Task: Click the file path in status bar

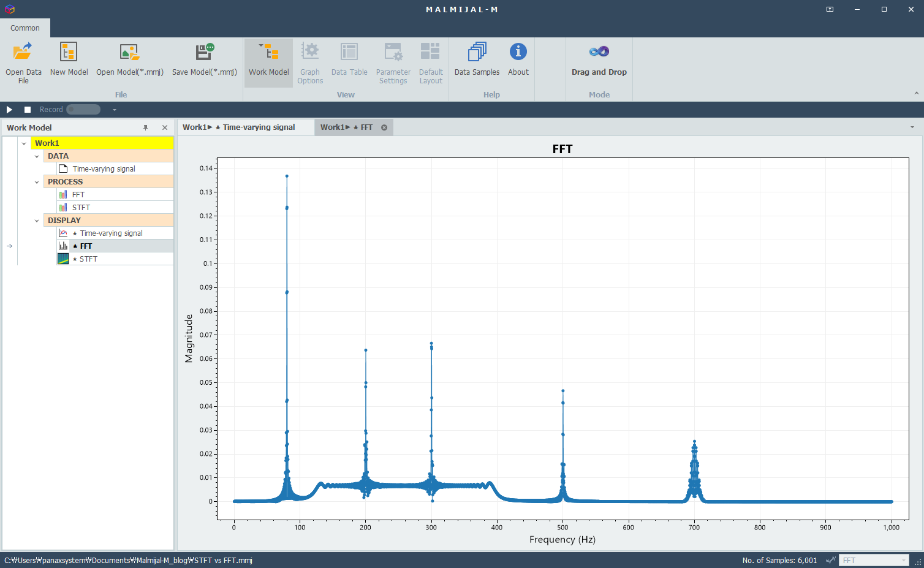Action: click(x=128, y=560)
